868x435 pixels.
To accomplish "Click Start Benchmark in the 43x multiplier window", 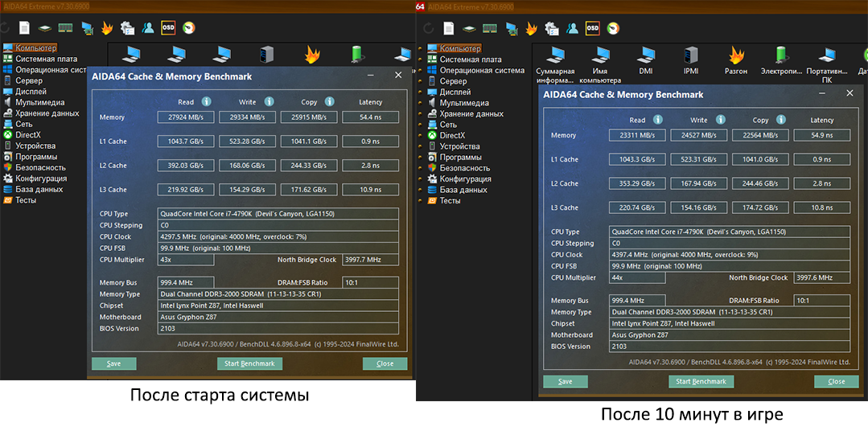I will pyautogui.click(x=249, y=363).
